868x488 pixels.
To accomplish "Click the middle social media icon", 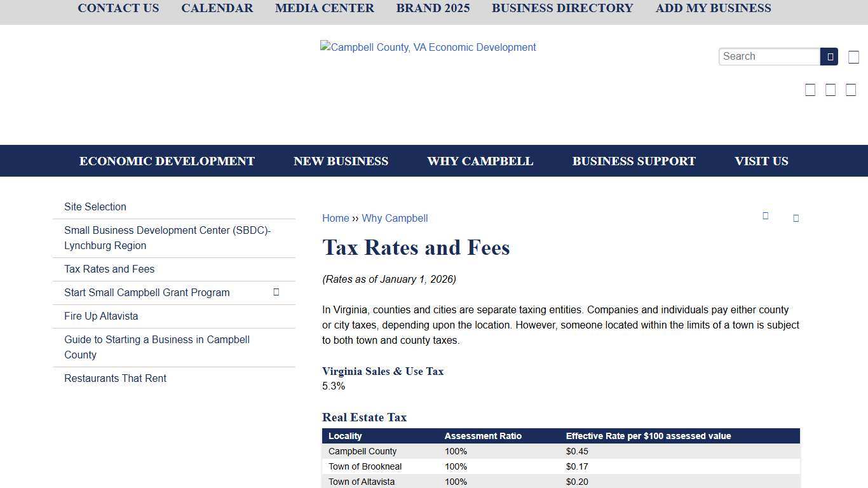I will tap(831, 90).
